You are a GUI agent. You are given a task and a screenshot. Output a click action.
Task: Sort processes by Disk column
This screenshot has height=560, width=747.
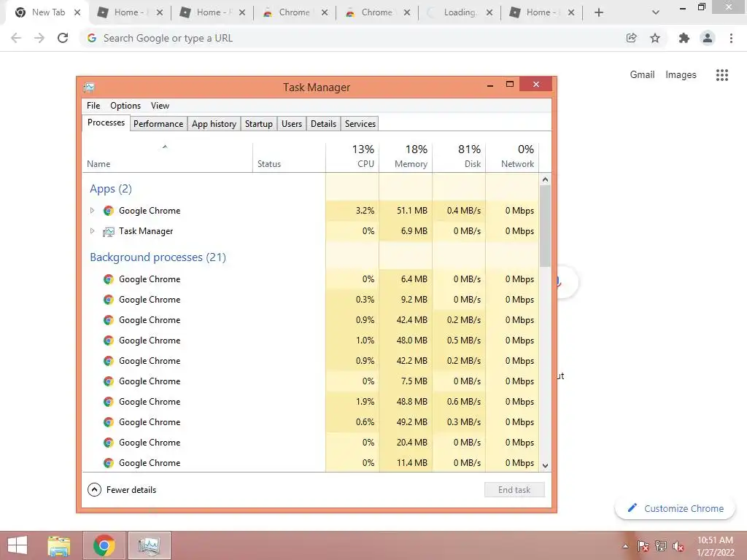point(460,157)
